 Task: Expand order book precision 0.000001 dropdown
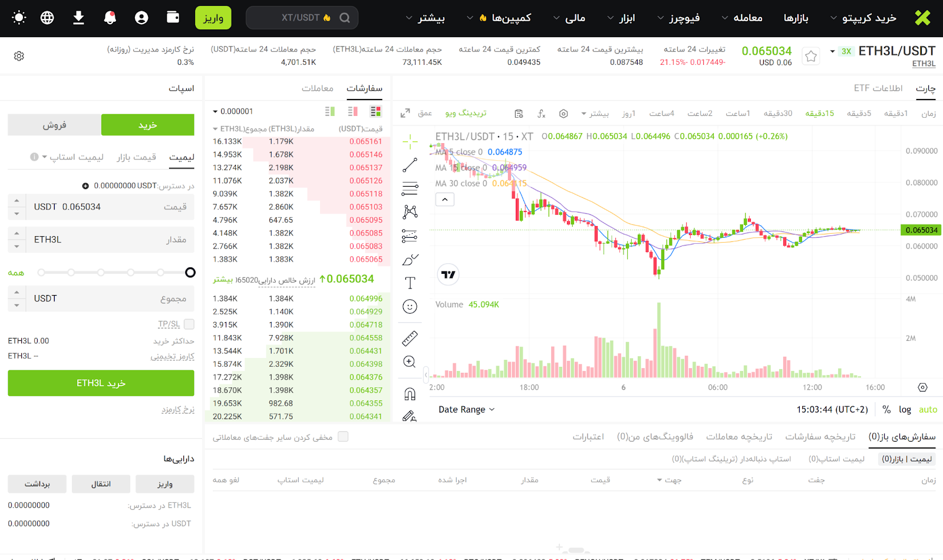click(x=233, y=111)
